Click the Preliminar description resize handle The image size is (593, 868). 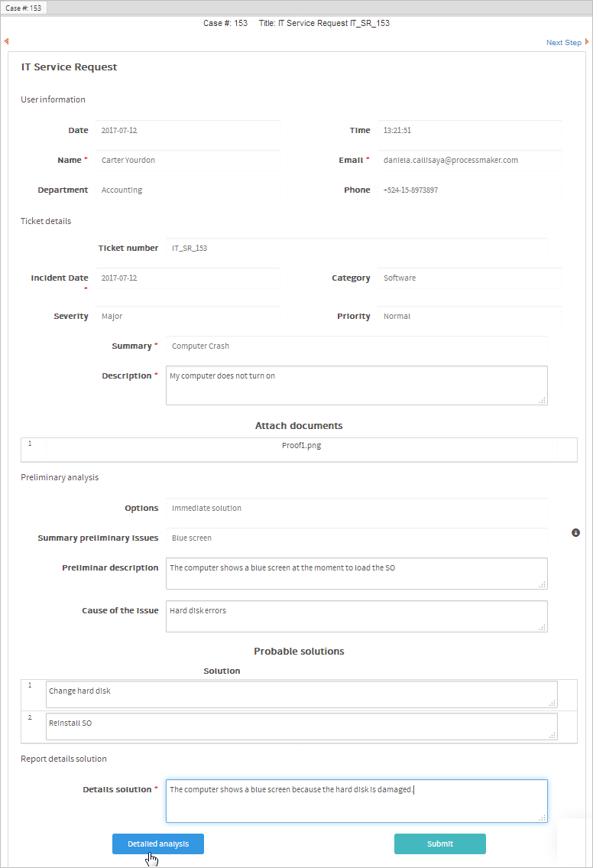pos(543,584)
